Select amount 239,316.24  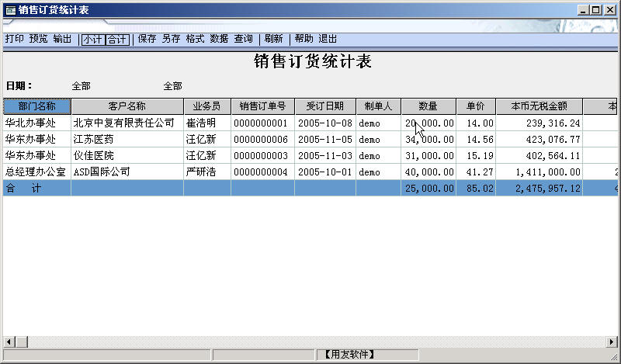pyautogui.click(x=539, y=123)
